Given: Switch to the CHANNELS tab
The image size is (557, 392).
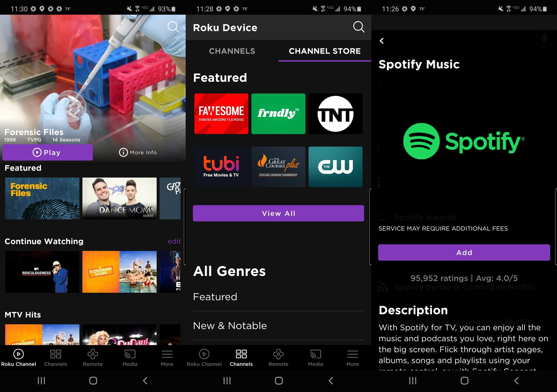Looking at the screenshot, I should pyautogui.click(x=232, y=51).
